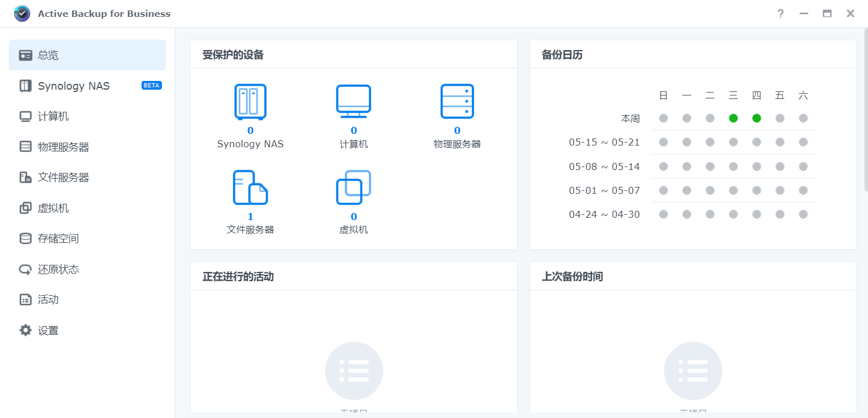Click the sidebar icon next to 文件服务器
Viewport: 868px width, 418px height.
[26, 178]
